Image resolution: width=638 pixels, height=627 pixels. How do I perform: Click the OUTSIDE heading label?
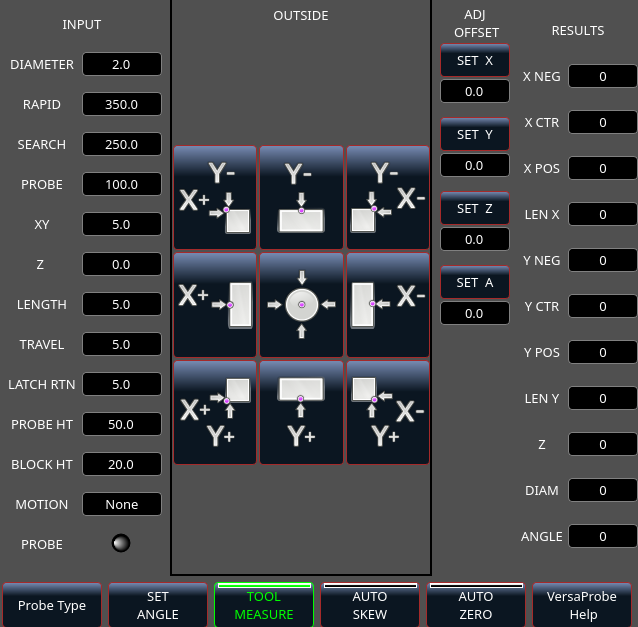click(x=301, y=15)
